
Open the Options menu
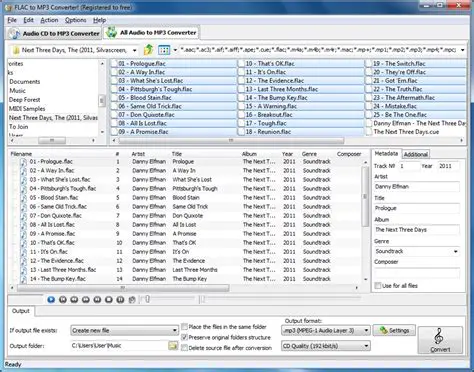click(x=76, y=20)
